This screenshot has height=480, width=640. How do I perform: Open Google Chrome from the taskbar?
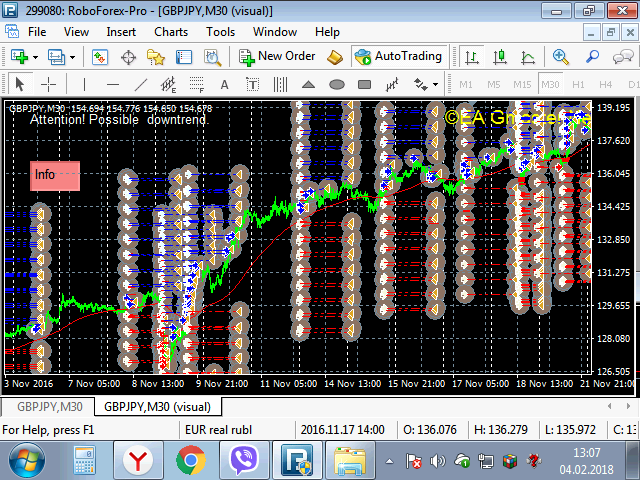(x=190, y=461)
